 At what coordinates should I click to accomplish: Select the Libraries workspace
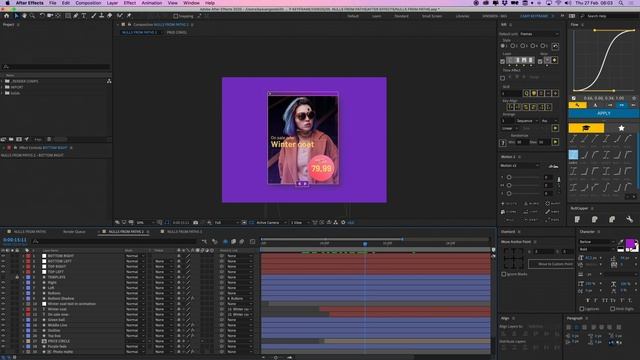pyautogui.click(x=462, y=16)
